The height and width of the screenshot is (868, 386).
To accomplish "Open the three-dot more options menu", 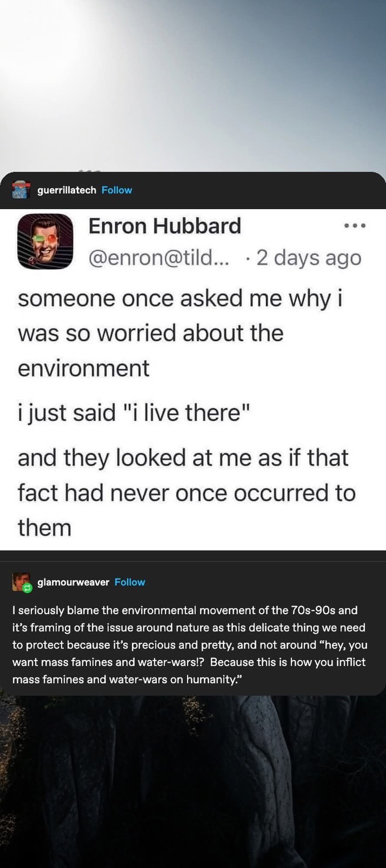I will [355, 226].
